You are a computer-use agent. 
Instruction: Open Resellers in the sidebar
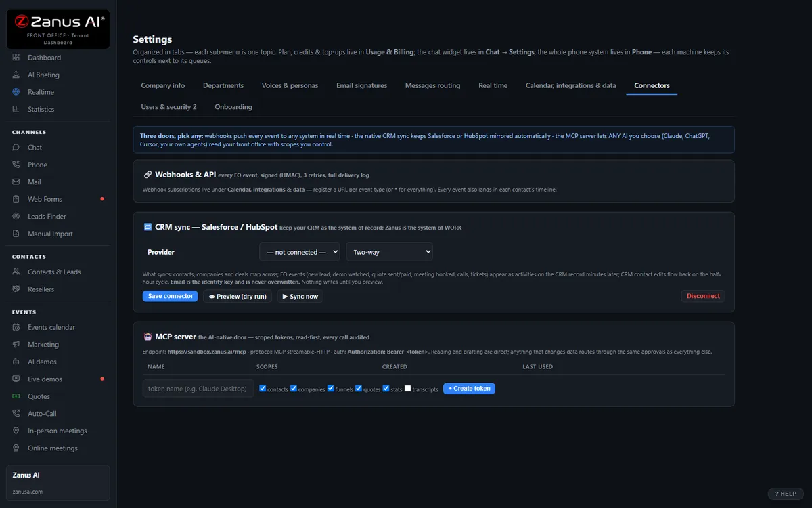point(58,289)
